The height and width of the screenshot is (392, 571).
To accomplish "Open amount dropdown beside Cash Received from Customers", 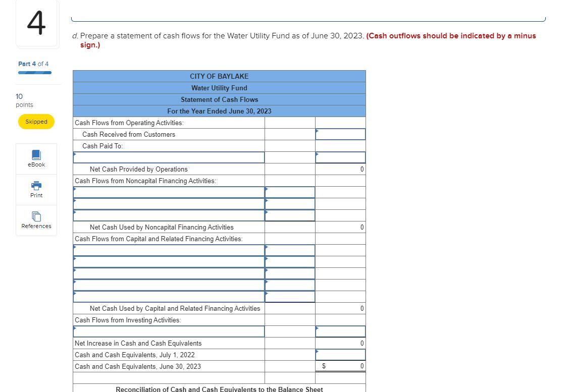I will [x=340, y=134].
